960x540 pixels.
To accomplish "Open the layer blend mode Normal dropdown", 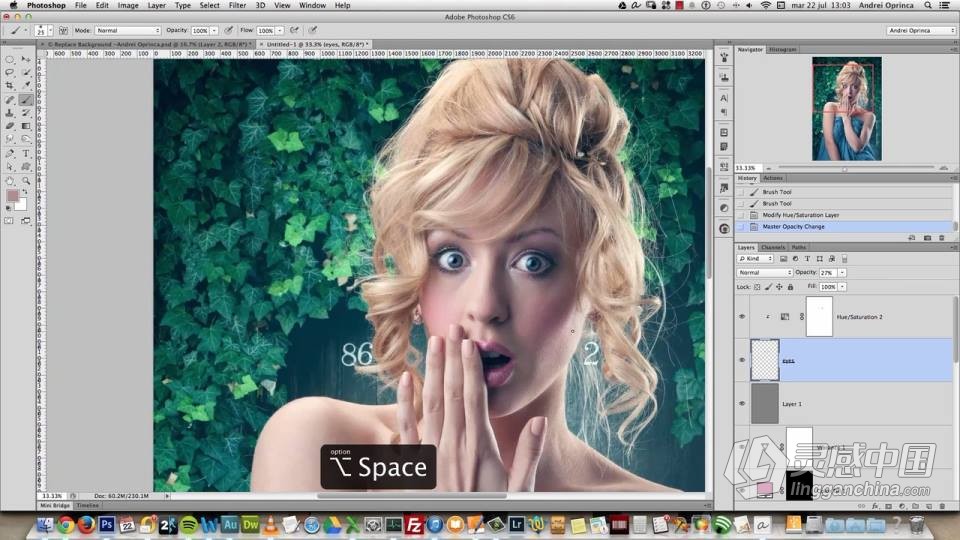I will (764, 272).
